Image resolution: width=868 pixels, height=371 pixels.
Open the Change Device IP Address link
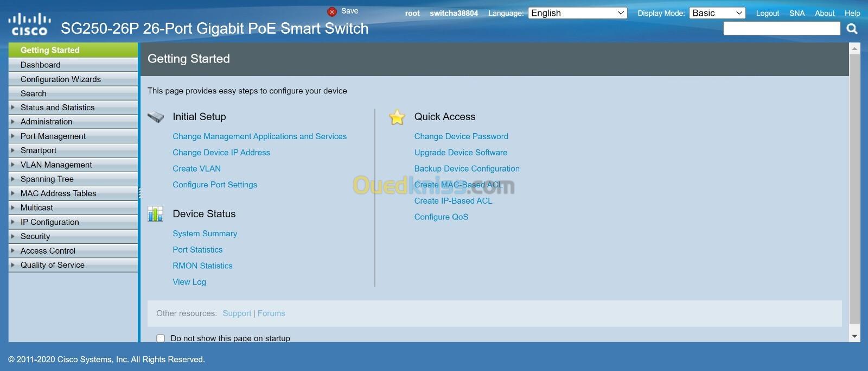221,153
